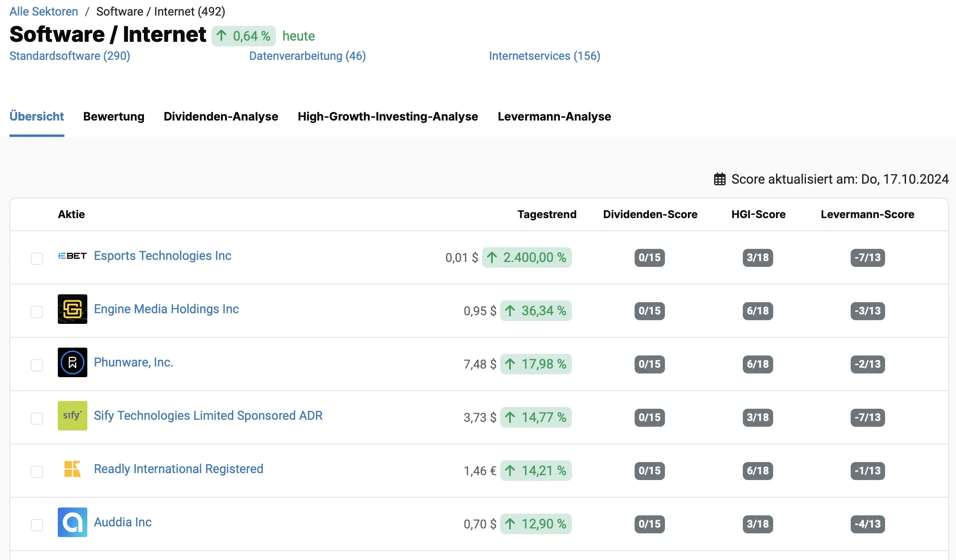Click the -7/13 Levermann badge for Esports
Image resolution: width=956 pixels, height=560 pixels.
(x=868, y=258)
